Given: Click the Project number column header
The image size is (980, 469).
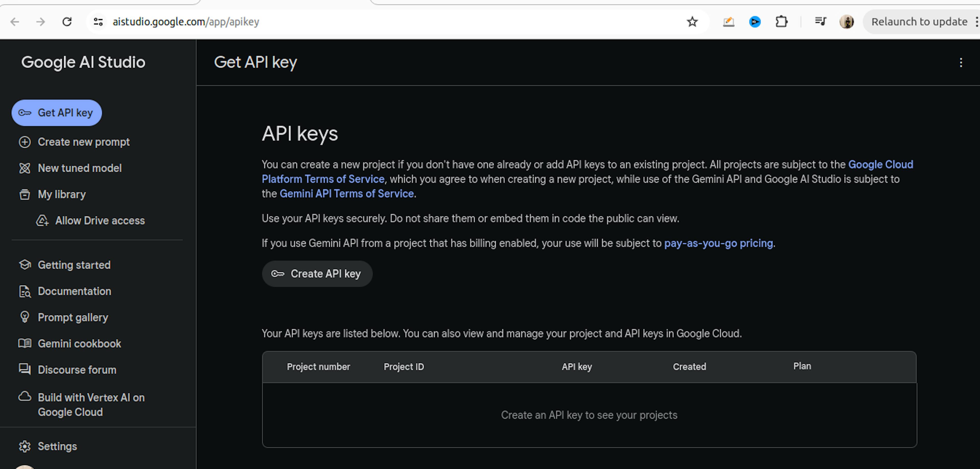Looking at the screenshot, I should tap(318, 367).
